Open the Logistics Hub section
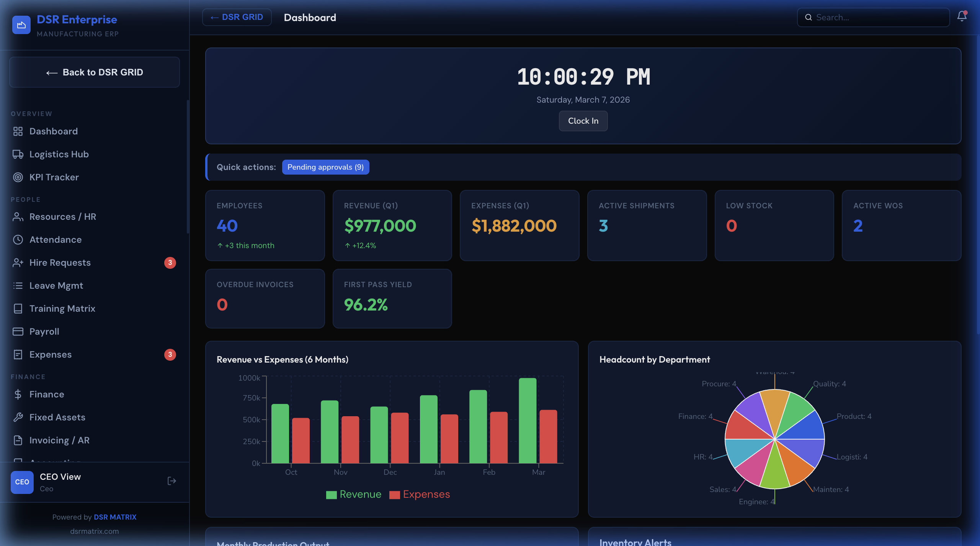The height and width of the screenshot is (546, 980). coord(59,154)
